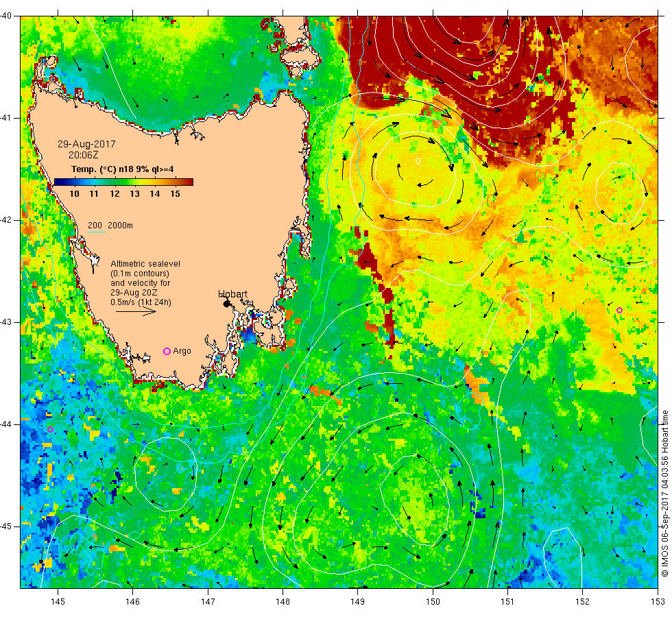Screen dimensions: 672x617
Task: Click the -44 latitude axis label
Action: [x=6, y=424]
